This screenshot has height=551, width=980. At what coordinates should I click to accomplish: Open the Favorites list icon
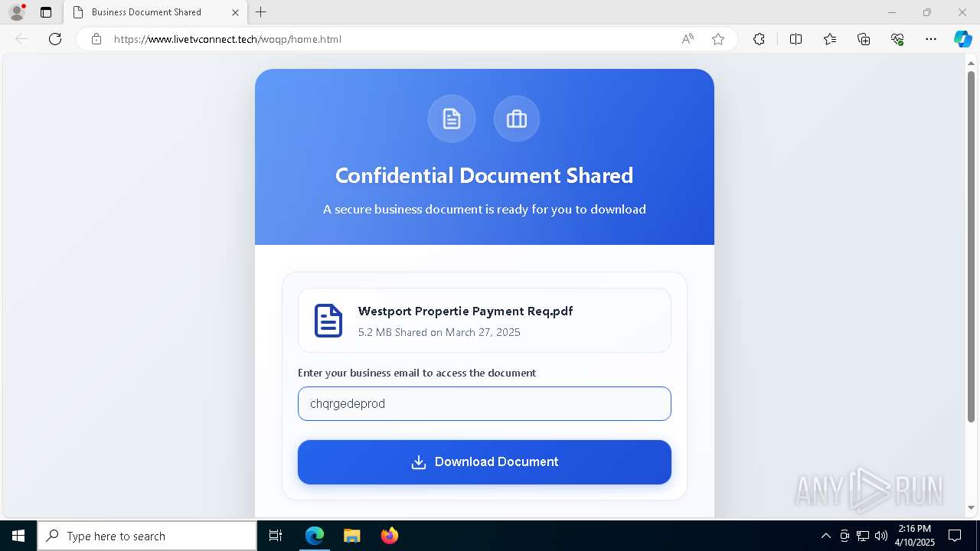[830, 39]
